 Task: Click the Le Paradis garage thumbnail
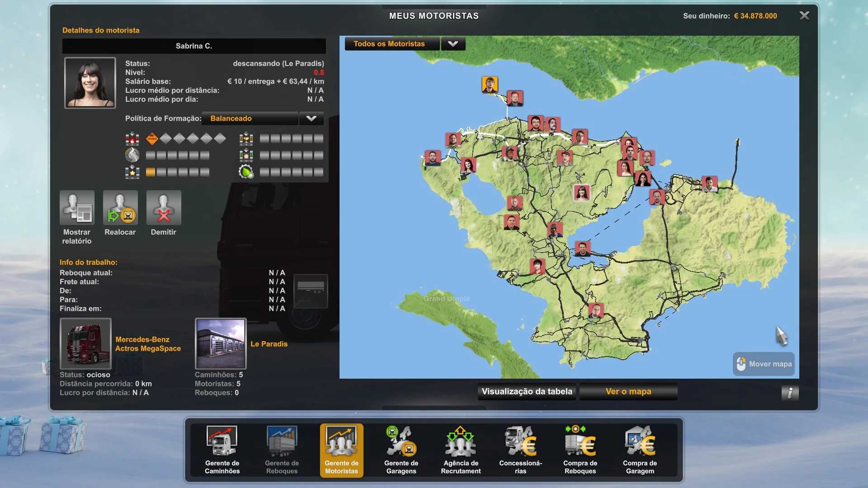(x=221, y=344)
